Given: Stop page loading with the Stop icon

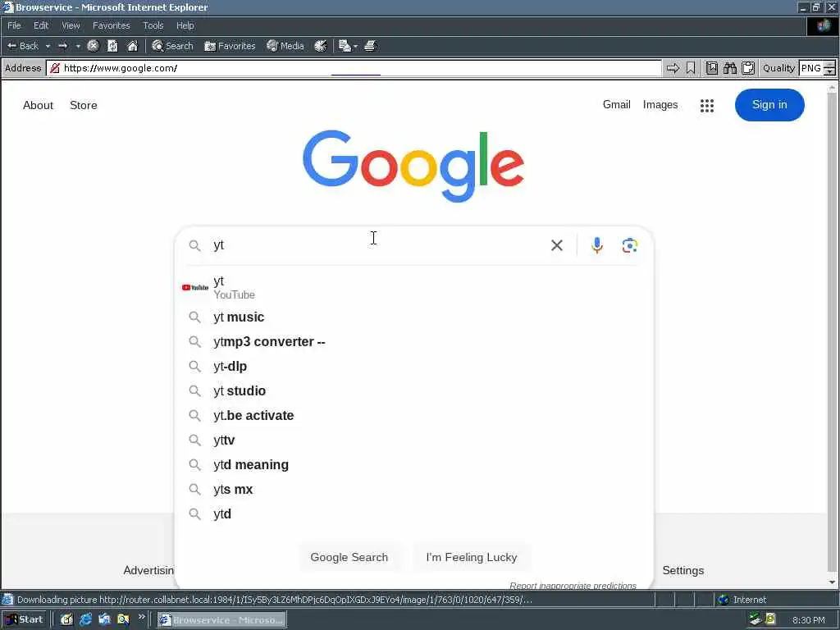Looking at the screenshot, I should tap(93, 46).
